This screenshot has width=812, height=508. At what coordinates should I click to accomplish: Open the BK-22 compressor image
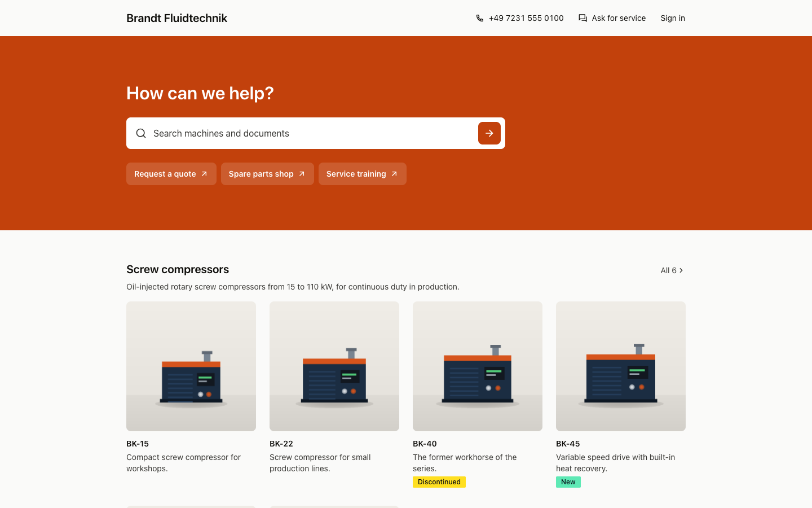pos(334,366)
